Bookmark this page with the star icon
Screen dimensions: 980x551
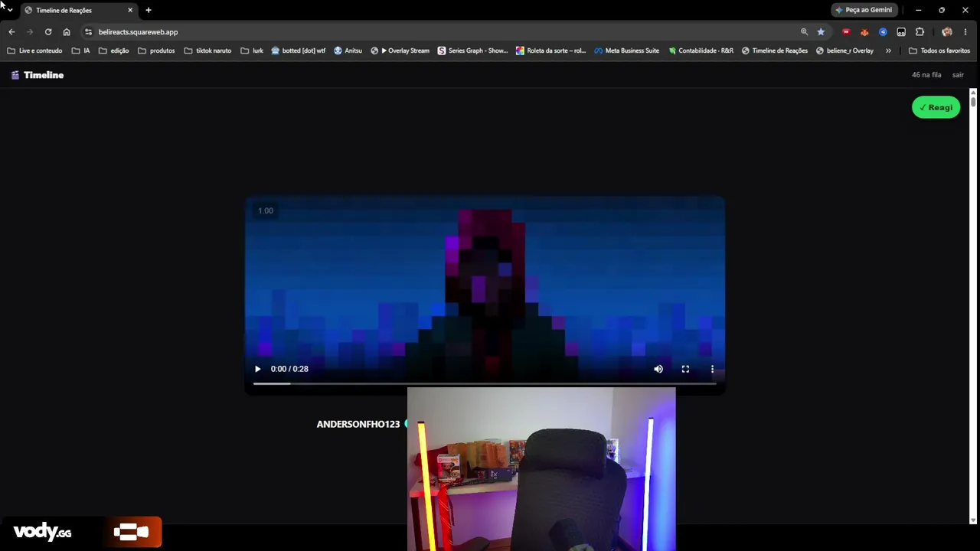pyautogui.click(x=821, y=32)
